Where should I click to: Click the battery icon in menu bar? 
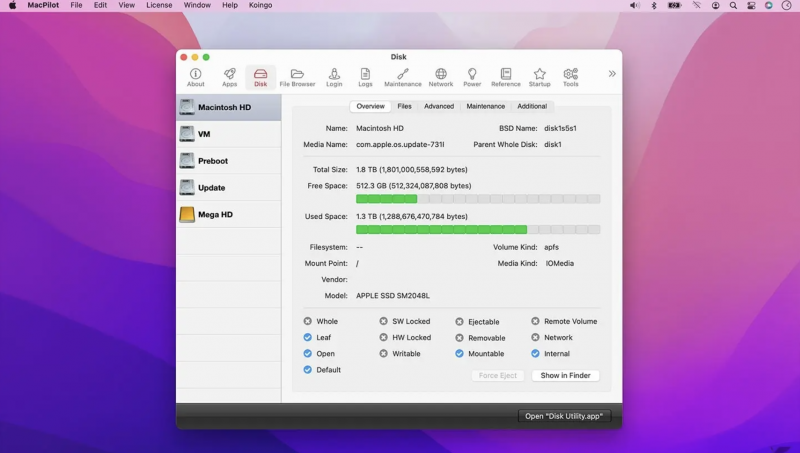click(674, 5)
